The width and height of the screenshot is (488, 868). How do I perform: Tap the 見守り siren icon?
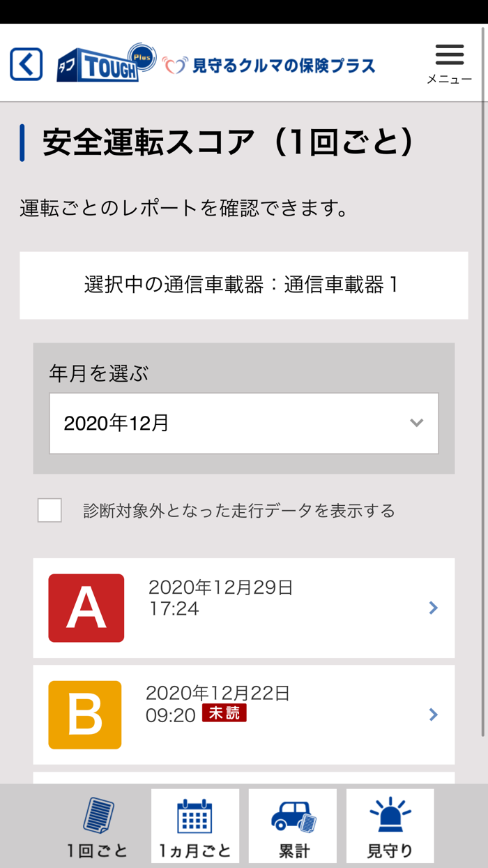tap(390, 813)
